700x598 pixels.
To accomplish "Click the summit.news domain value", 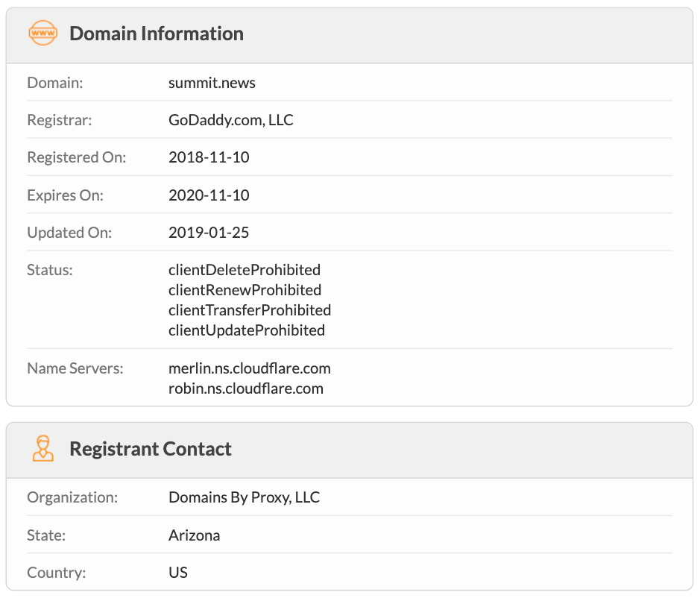I will click(212, 83).
